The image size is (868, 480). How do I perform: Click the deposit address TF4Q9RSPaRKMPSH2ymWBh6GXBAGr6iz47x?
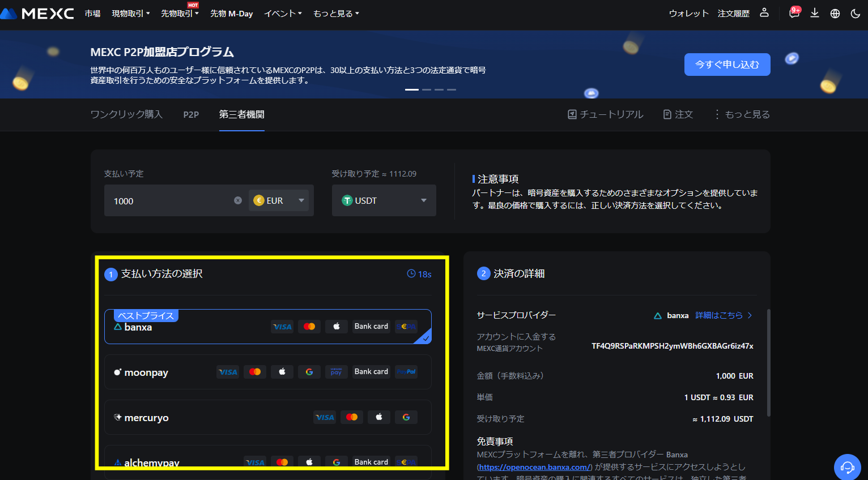click(x=673, y=346)
